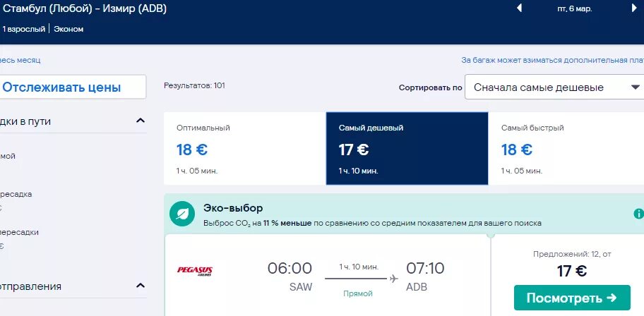Open the sort by dropdown

[x=554, y=87]
